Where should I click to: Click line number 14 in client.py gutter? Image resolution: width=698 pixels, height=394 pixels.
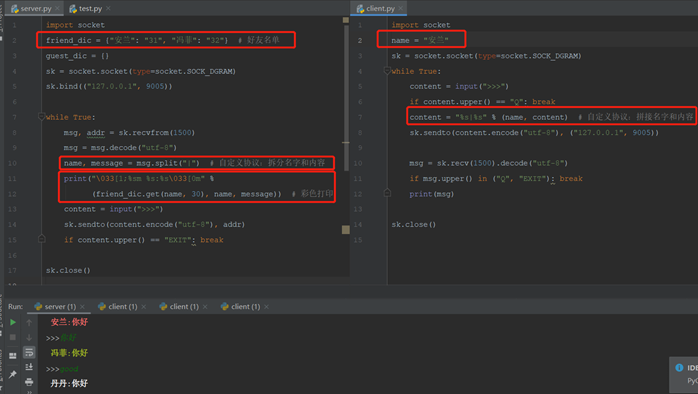pyautogui.click(x=358, y=224)
